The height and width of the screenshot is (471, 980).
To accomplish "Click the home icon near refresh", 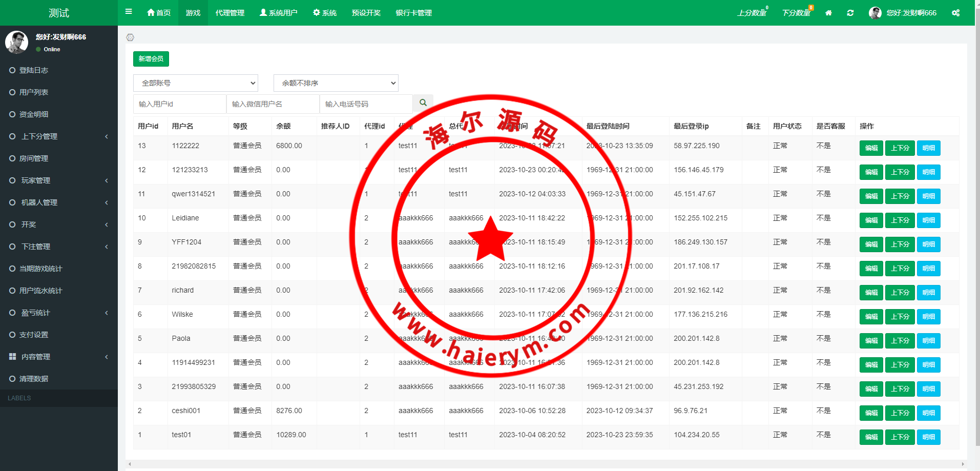I will click(x=828, y=13).
